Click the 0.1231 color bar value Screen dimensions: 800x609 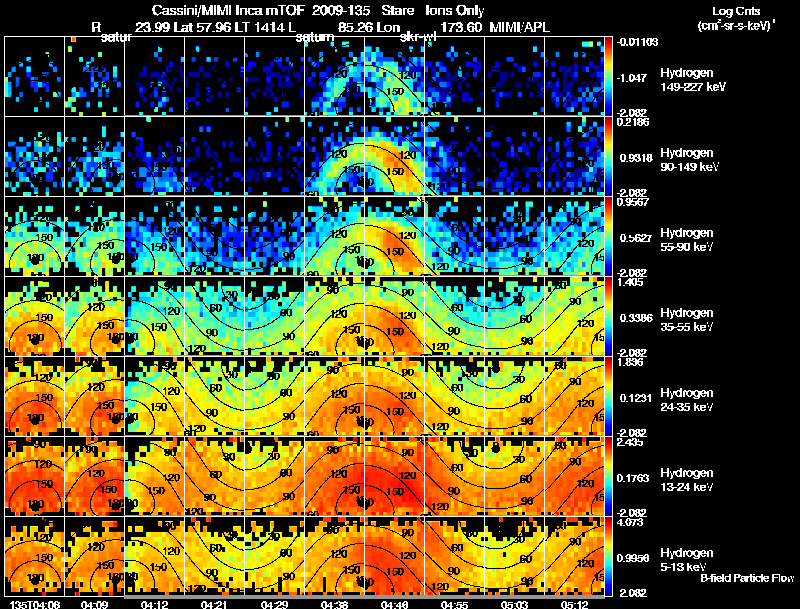tap(636, 398)
